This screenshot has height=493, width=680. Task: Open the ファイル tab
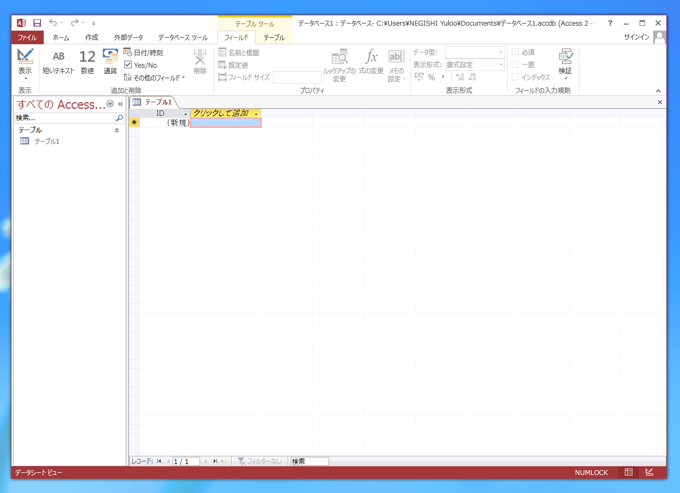27,38
